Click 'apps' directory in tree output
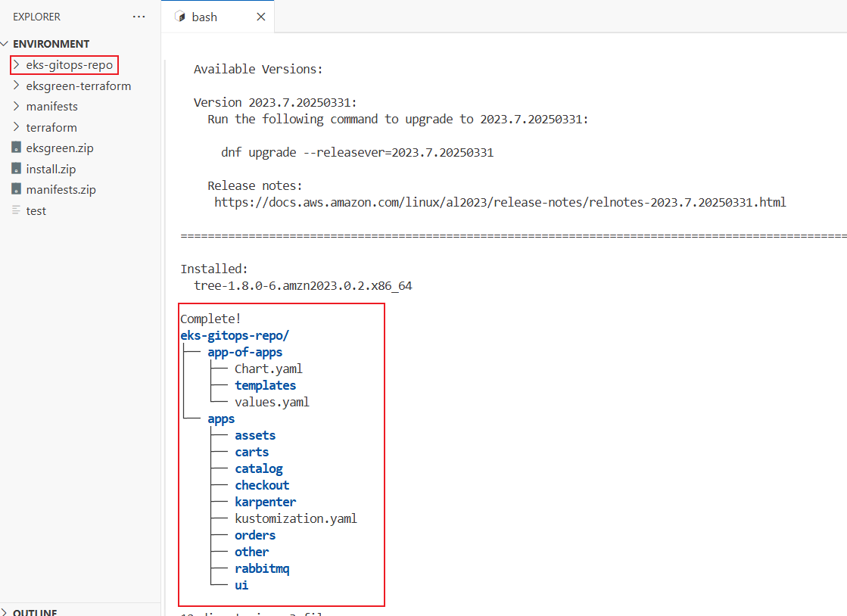 [221, 419]
